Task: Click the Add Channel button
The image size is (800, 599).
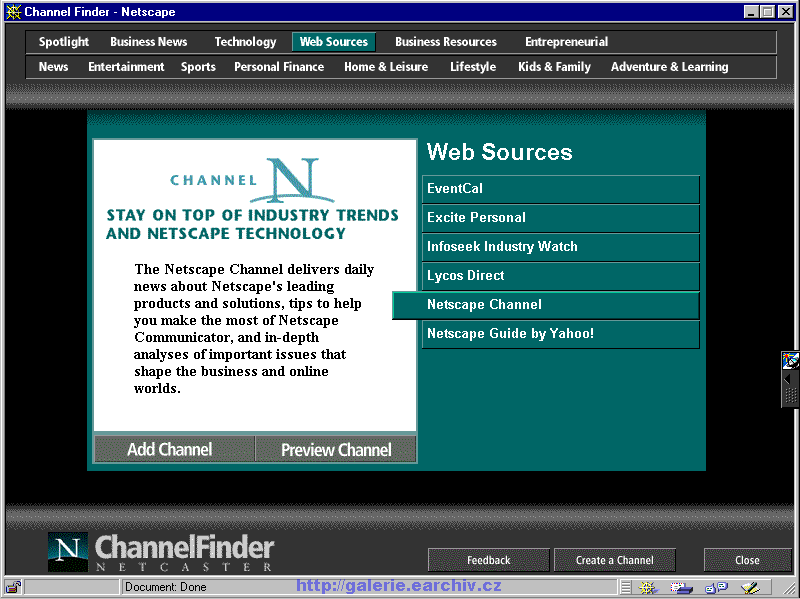Action: tap(174, 449)
